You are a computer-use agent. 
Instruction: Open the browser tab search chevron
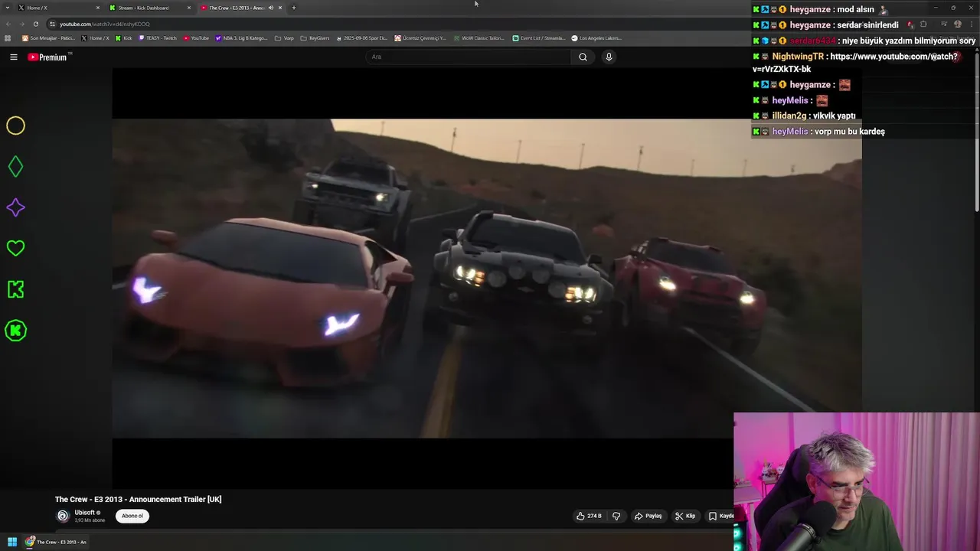click(x=8, y=8)
